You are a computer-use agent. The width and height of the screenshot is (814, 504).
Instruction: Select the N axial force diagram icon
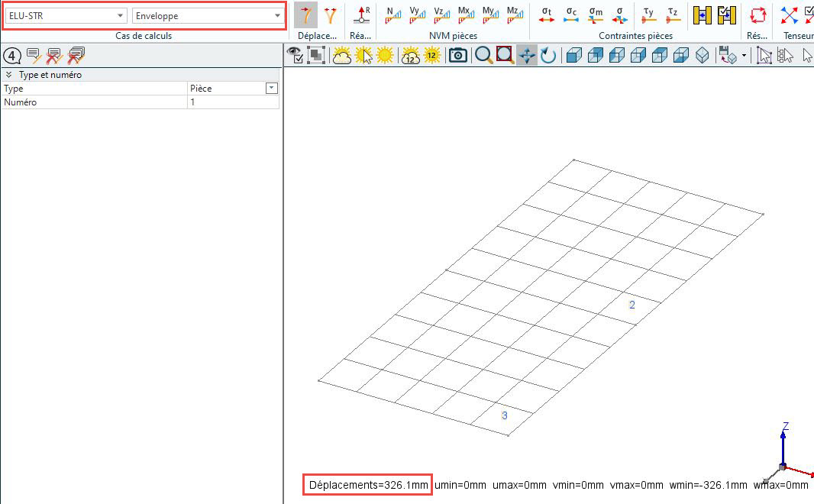[393, 15]
